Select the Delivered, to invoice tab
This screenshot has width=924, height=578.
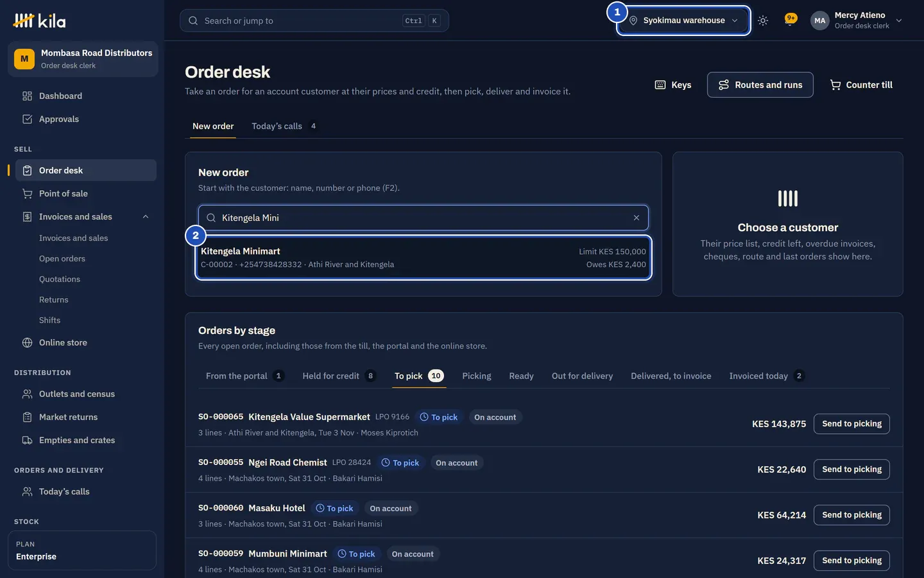tap(671, 376)
